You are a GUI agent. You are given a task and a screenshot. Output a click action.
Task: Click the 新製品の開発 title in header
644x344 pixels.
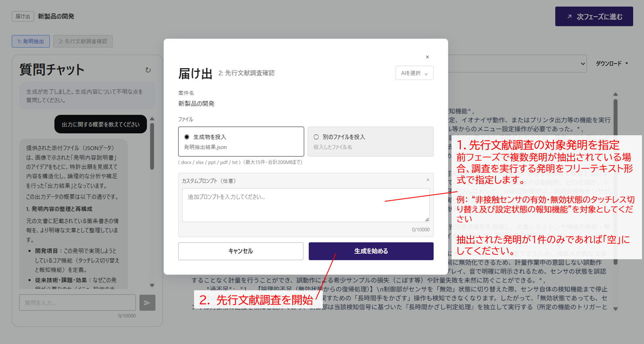click(x=56, y=17)
